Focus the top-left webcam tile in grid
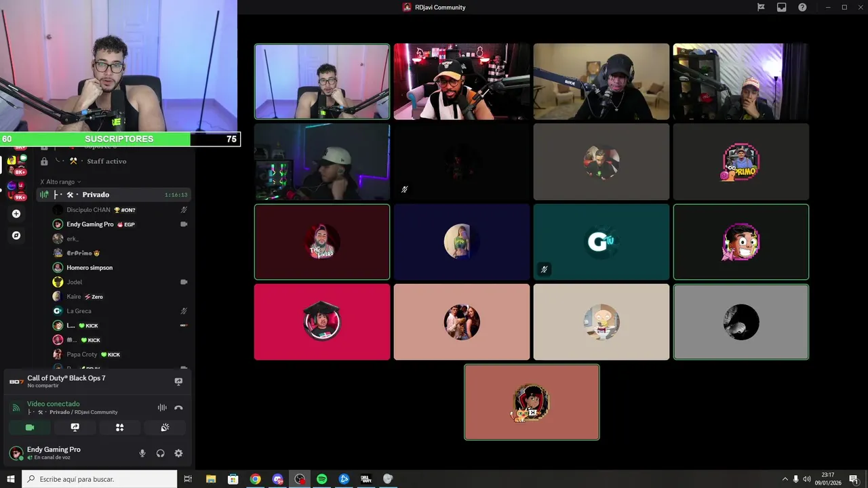Image resolution: width=868 pixels, height=488 pixels. pyautogui.click(x=322, y=81)
